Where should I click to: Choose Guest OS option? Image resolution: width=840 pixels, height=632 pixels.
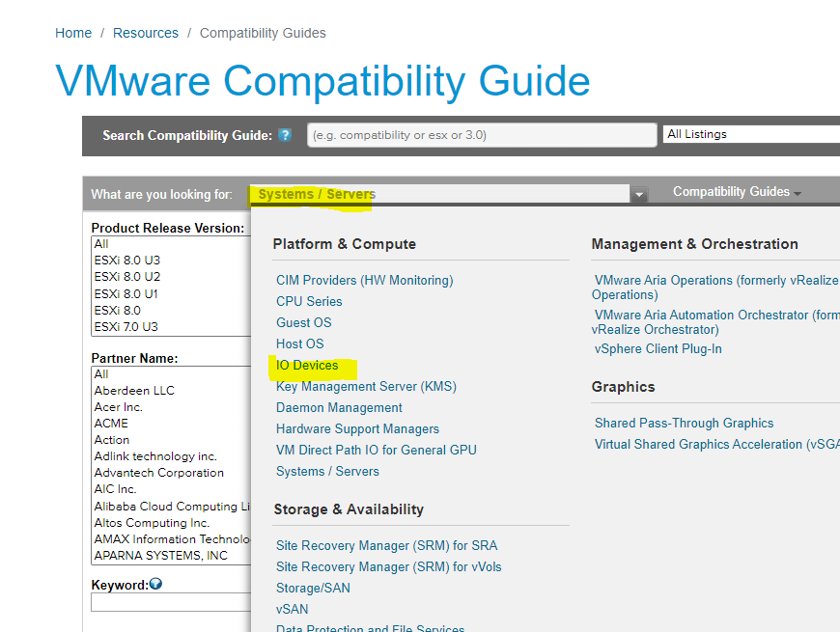(x=304, y=322)
